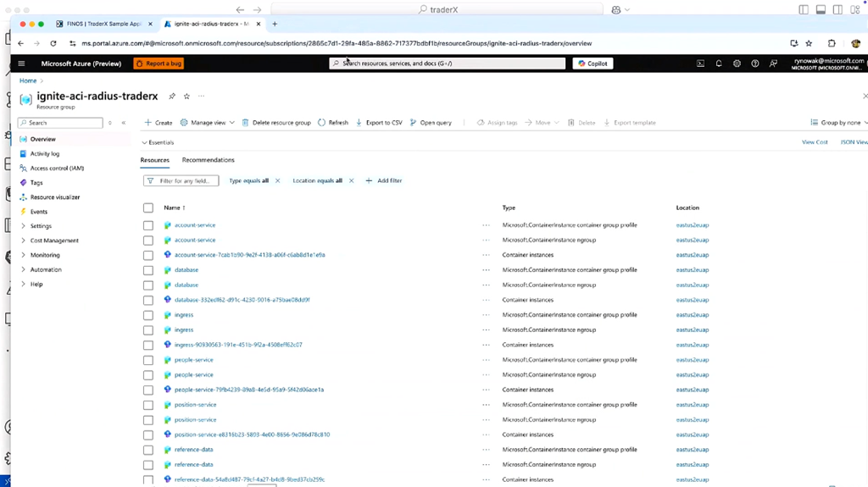Open the Azure portal hamburger menu
Viewport: 868px width, 487px height.
pos(21,64)
